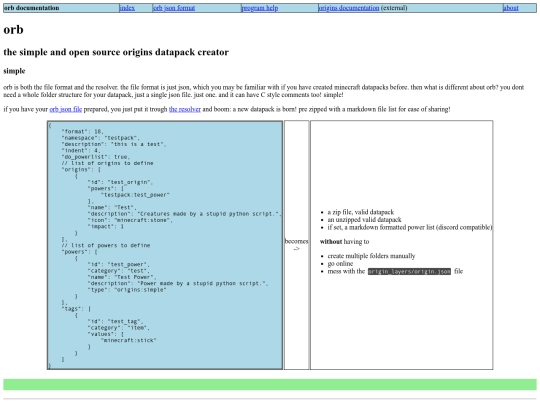The width and height of the screenshot is (540, 405).
Task: Follow the inline orb json file link
Action: tap(65, 109)
